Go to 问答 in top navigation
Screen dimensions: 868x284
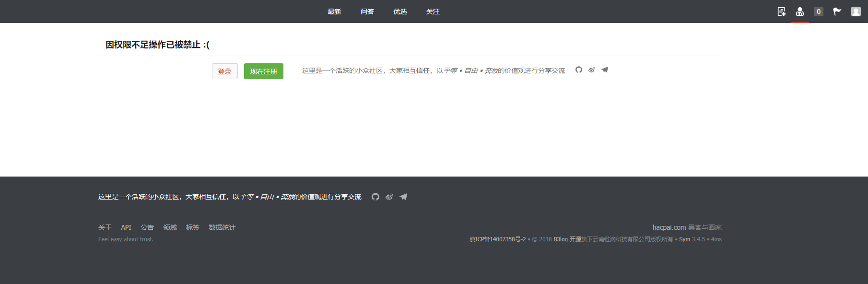coord(367,12)
